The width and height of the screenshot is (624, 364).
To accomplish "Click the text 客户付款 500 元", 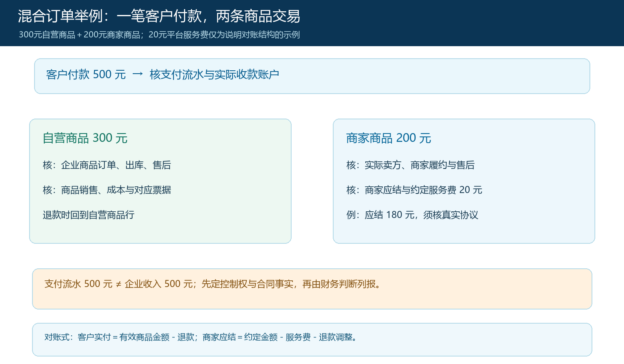I will (x=86, y=74).
